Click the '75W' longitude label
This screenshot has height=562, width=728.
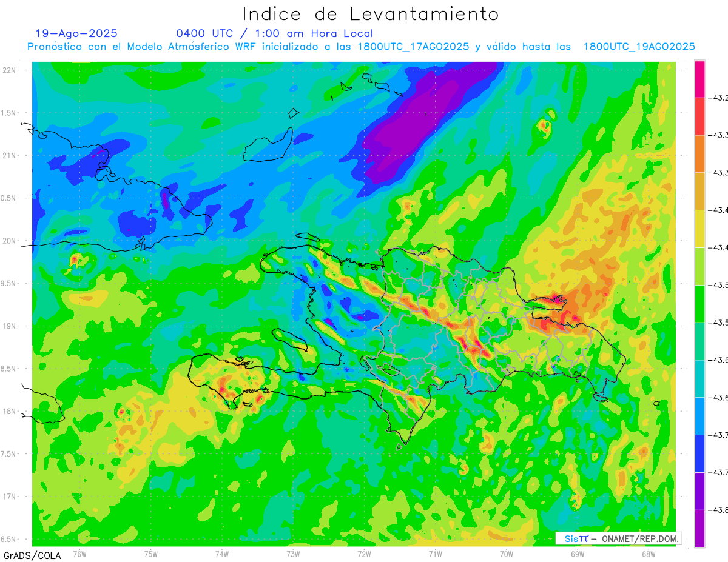coord(151,554)
